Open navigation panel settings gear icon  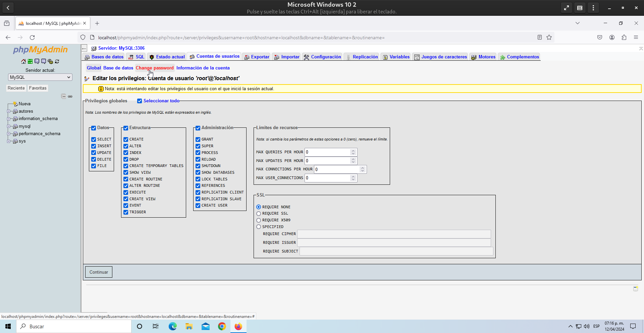[50, 61]
